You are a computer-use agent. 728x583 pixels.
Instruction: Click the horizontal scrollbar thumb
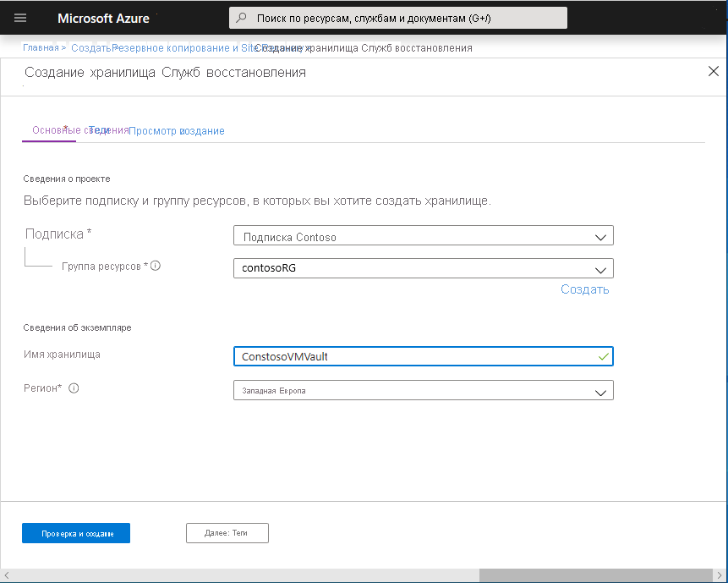pos(596,575)
